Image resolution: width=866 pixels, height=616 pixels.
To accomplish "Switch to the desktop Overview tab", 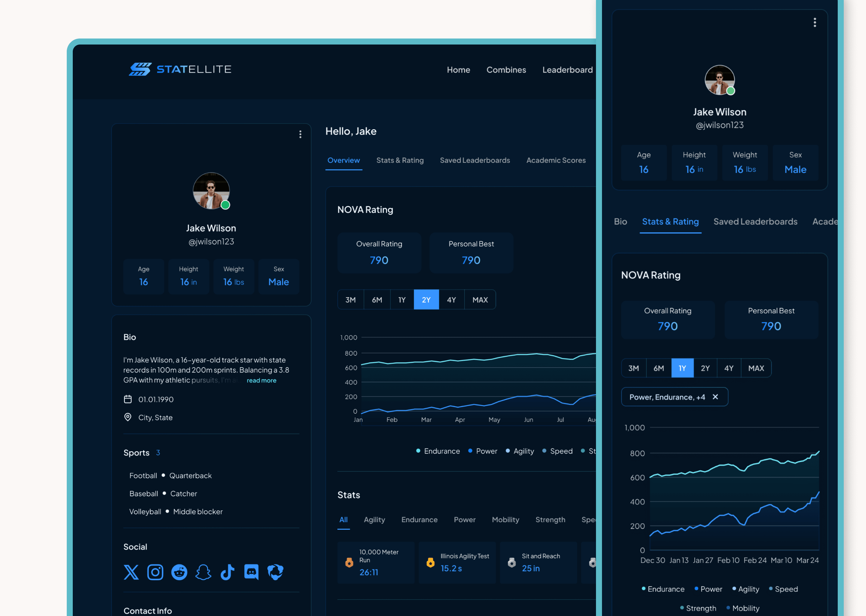I will click(343, 160).
